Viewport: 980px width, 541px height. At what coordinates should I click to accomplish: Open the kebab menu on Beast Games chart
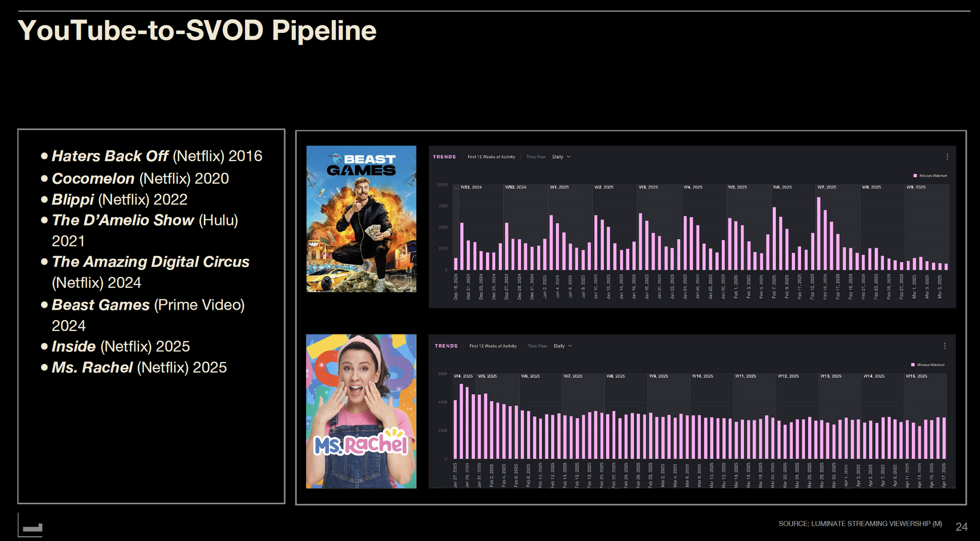947,157
